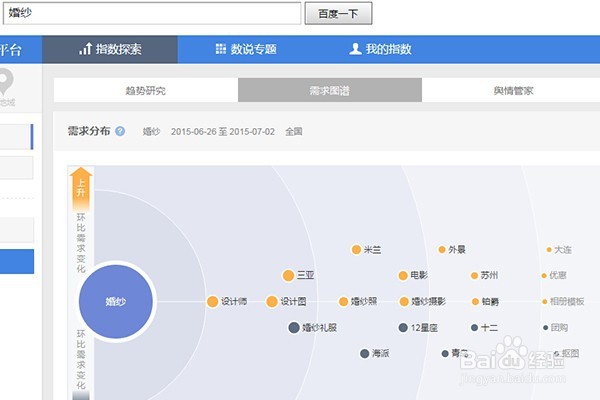Click the orange 上升 arrow indicator

pos(81,188)
